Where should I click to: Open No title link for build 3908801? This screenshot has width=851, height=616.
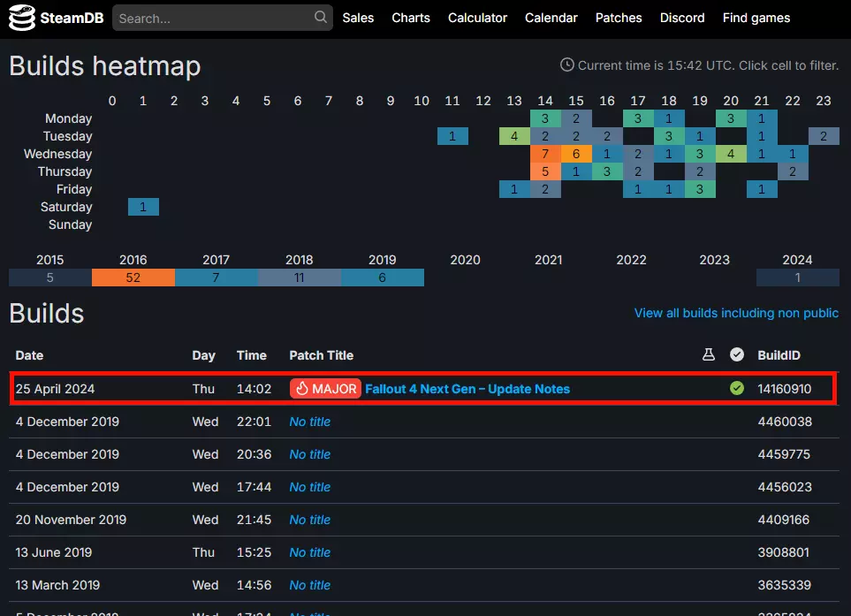[310, 552]
